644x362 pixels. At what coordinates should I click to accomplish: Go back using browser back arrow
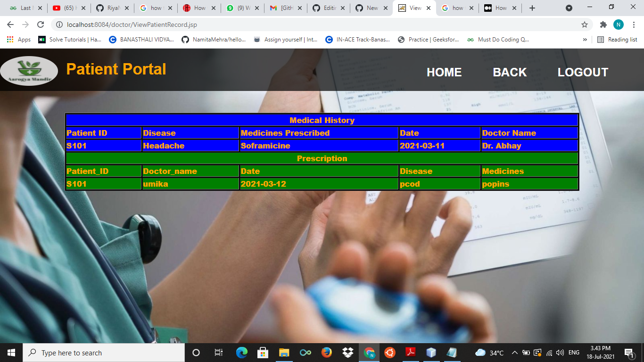10,25
